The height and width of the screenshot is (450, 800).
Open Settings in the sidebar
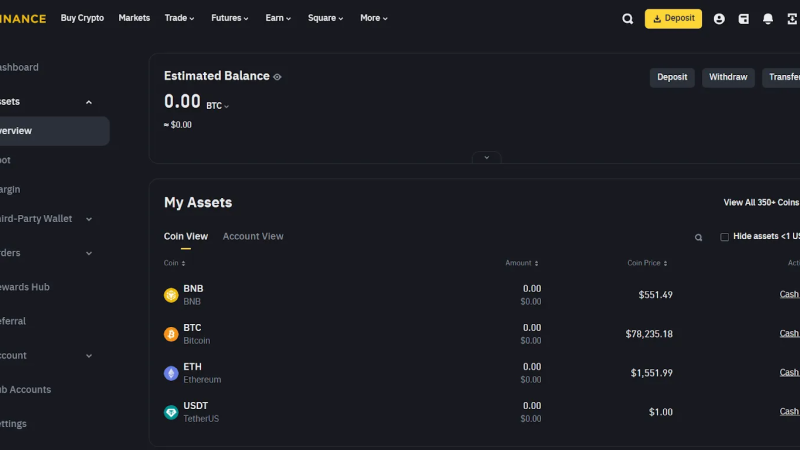13,424
